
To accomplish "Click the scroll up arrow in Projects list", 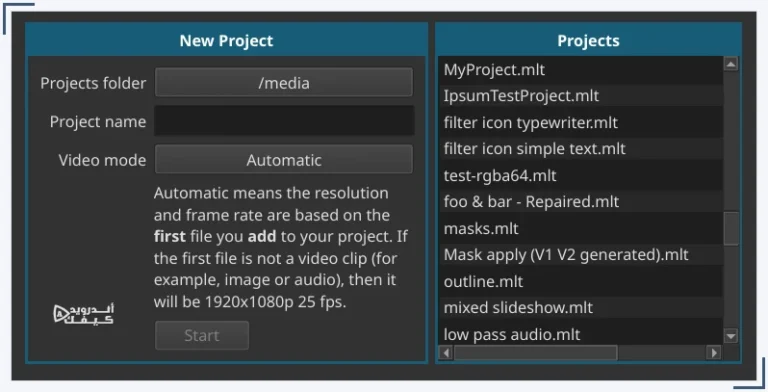I will tap(731, 64).
